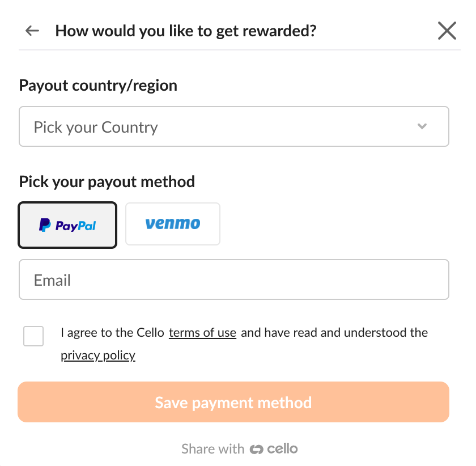
Task: Open the Pick your Country dropdown
Action: pyautogui.click(x=233, y=127)
